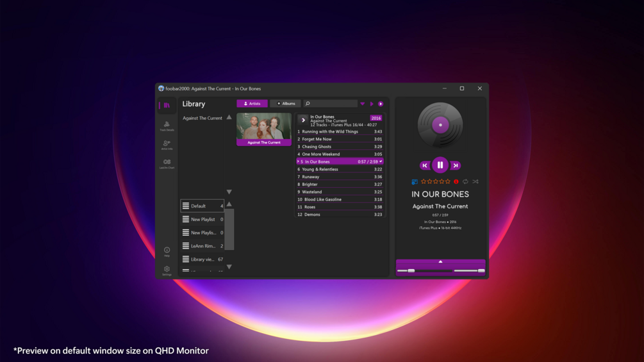This screenshot has width=644, height=362.
Task: Click the search magnifier icon
Action: (308, 104)
